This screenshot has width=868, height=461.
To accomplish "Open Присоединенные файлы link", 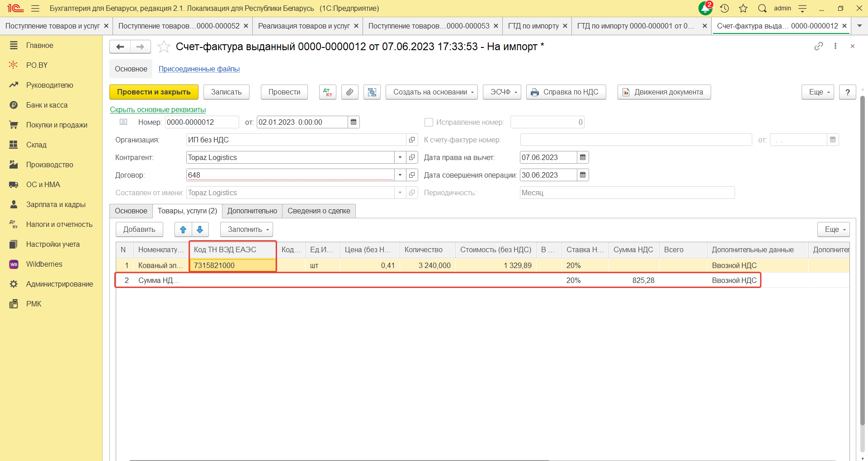I will click(199, 69).
